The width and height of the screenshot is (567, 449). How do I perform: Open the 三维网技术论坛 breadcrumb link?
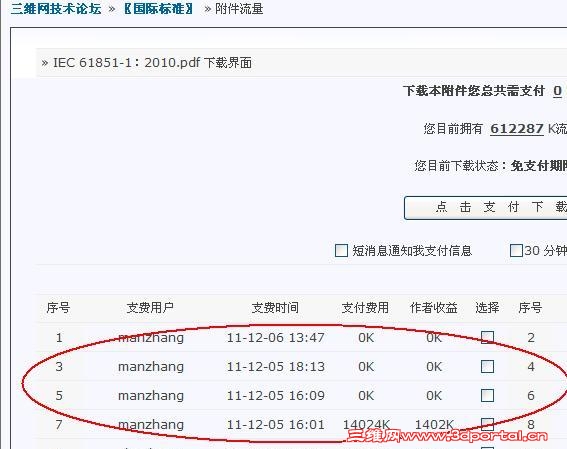pyautogui.click(x=56, y=8)
